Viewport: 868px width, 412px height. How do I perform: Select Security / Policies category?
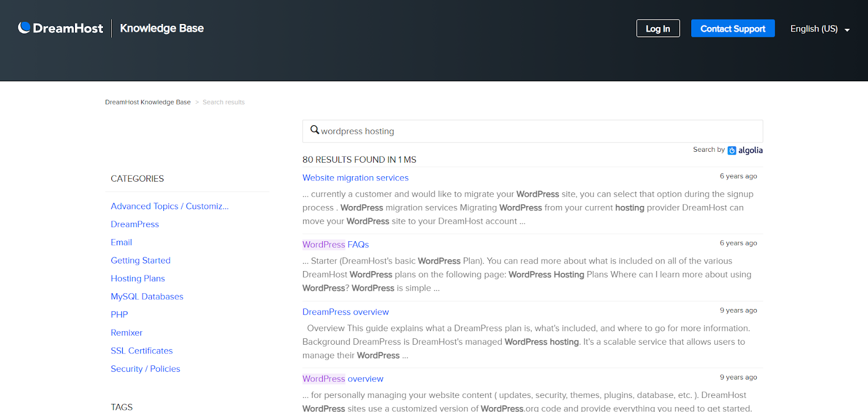click(x=145, y=369)
